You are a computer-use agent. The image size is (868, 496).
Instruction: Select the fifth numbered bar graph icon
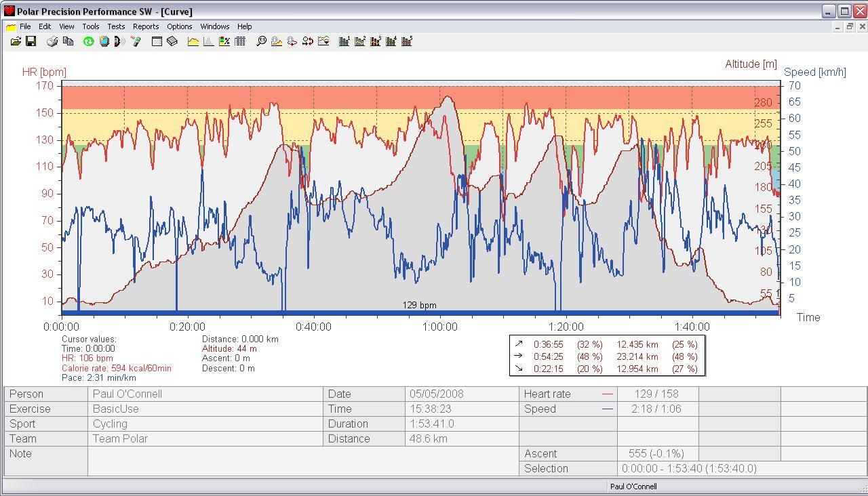coord(407,42)
